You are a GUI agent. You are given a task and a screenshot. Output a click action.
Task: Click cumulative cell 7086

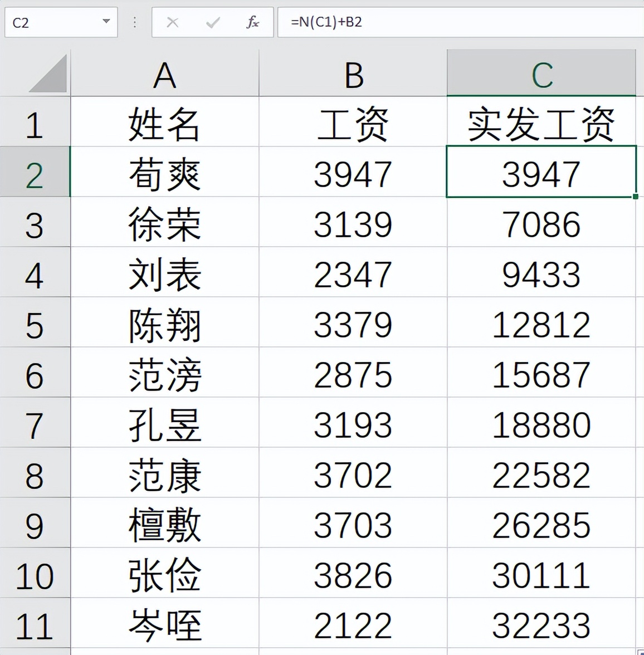[541, 222]
